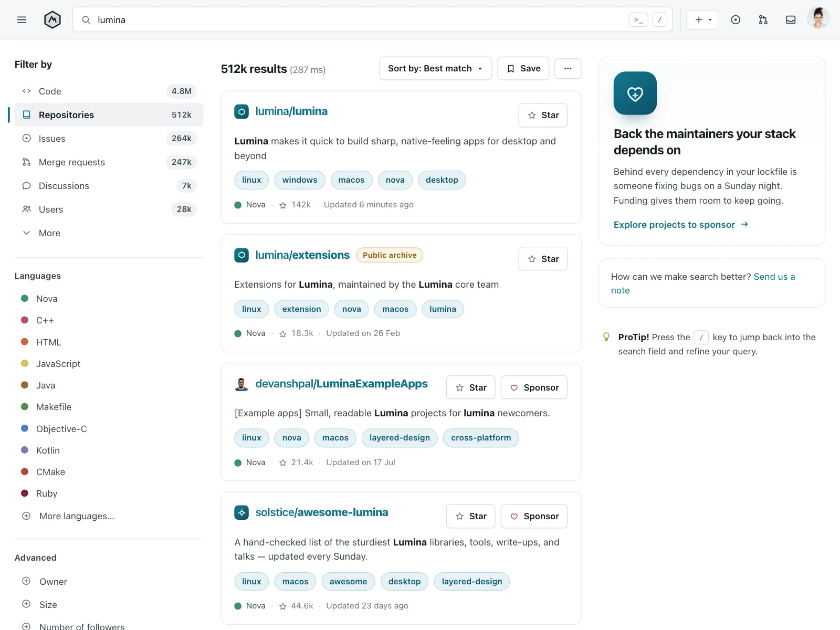
Task: Open the create new plus dropdown
Action: 703,20
